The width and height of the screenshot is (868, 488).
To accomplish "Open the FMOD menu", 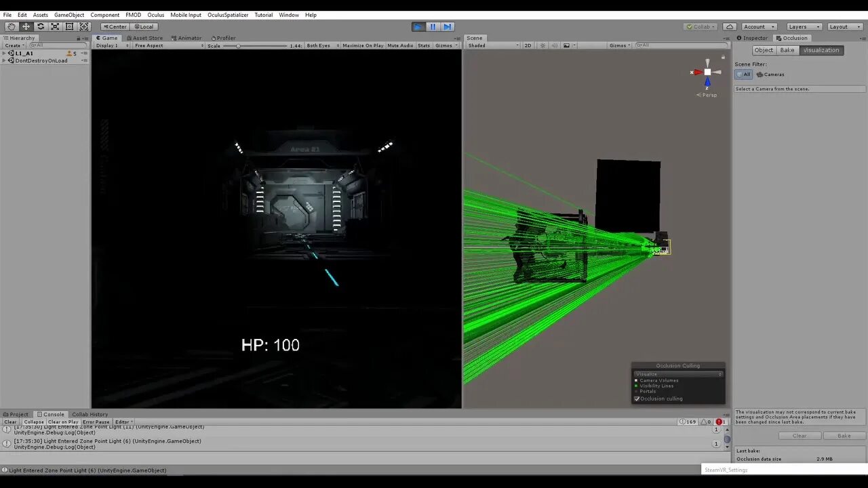I will (x=133, y=15).
